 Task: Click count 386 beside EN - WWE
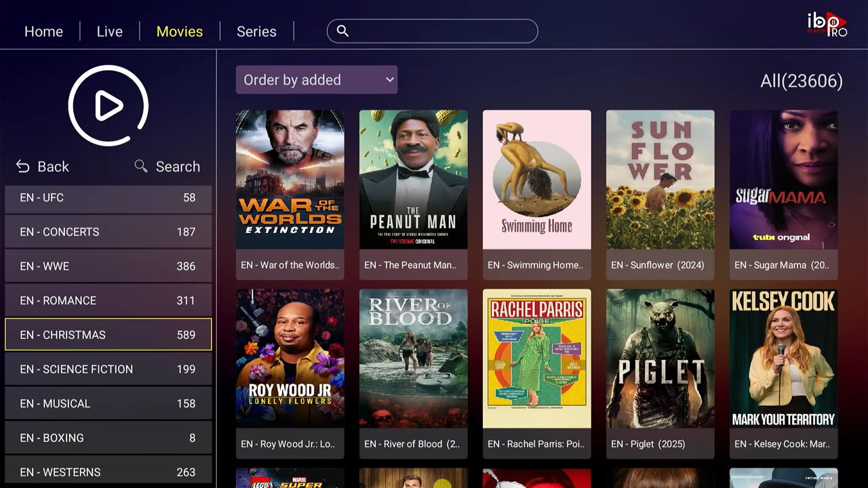[186, 266]
